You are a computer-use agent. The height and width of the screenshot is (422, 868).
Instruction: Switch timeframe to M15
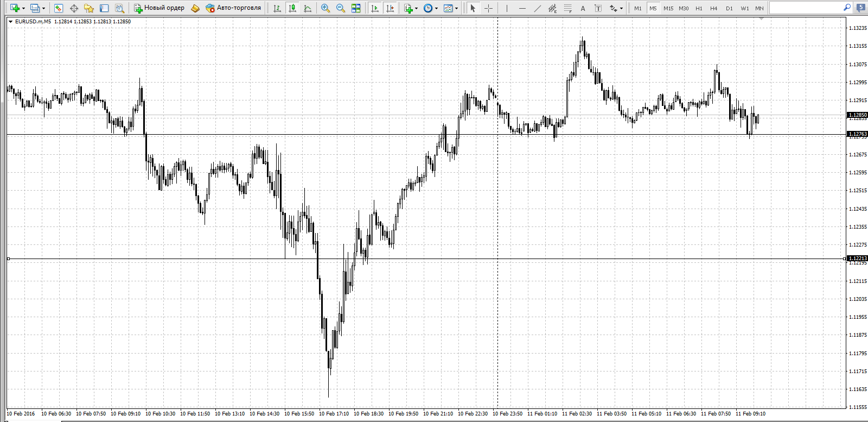pos(668,8)
